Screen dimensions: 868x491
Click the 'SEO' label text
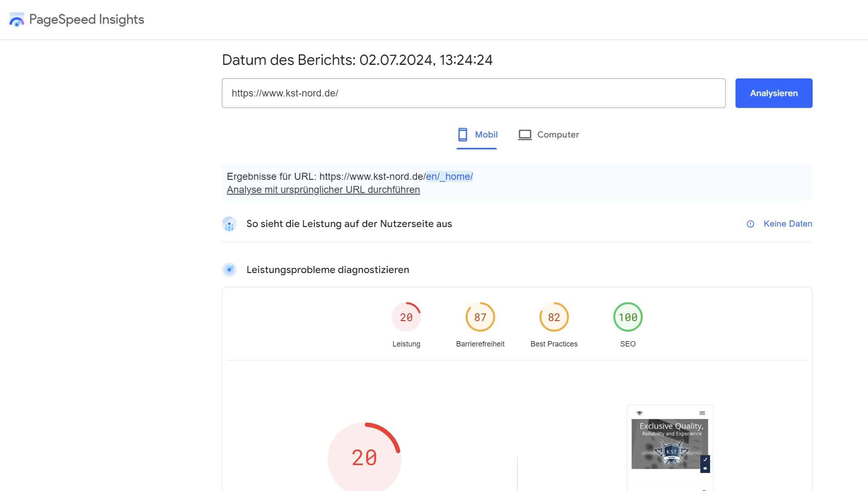pos(628,344)
